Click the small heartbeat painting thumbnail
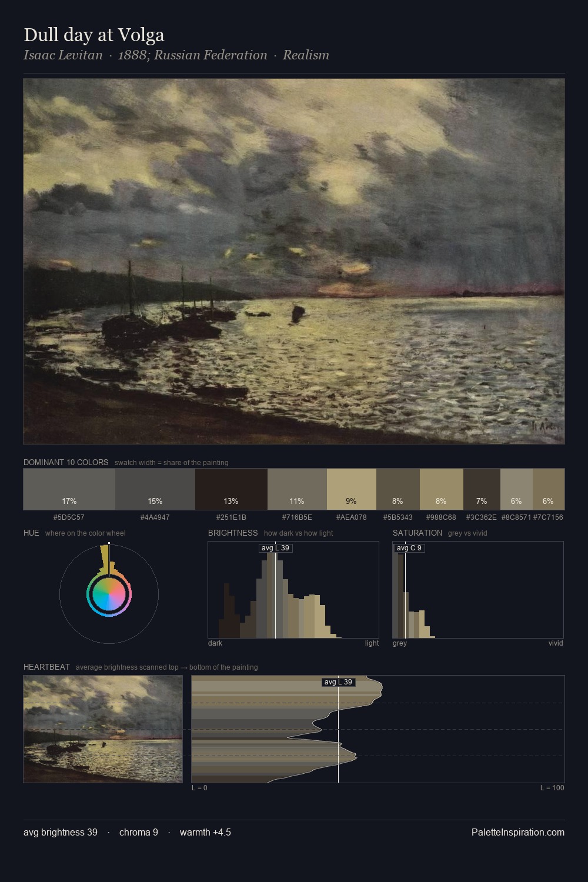The width and height of the screenshot is (588, 882). 103,729
